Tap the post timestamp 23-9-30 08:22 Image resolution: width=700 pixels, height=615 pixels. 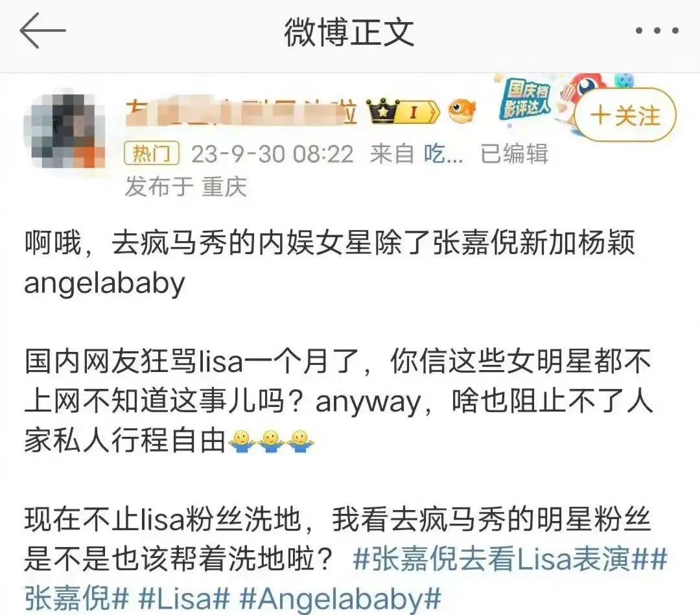272,154
